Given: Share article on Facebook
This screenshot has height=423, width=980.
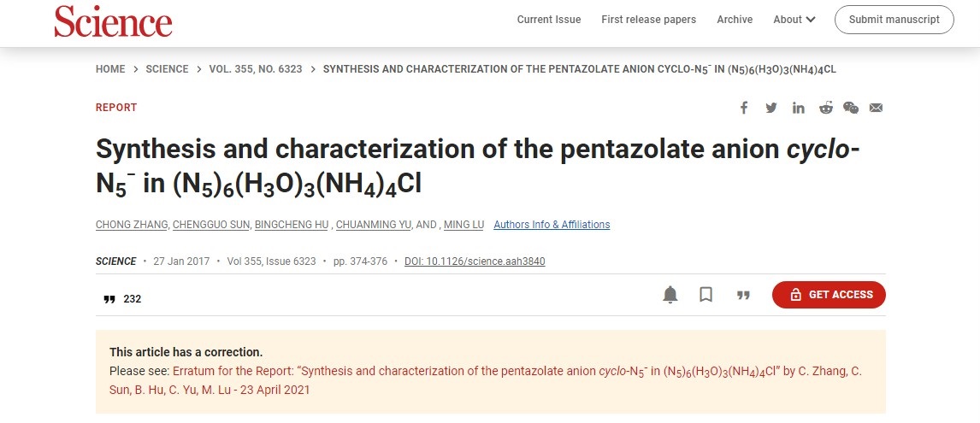Looking at the screenshot, I should (744, 108).
